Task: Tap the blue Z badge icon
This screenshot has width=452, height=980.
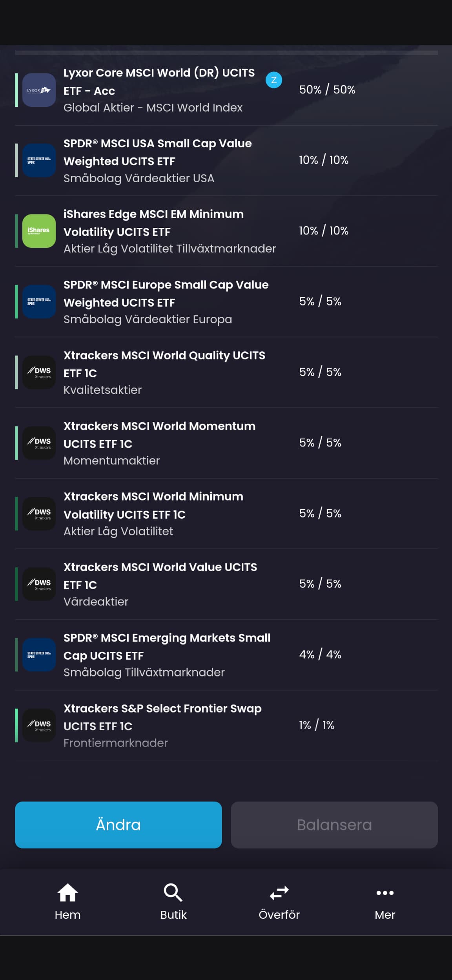Action: tap(274, 80)
